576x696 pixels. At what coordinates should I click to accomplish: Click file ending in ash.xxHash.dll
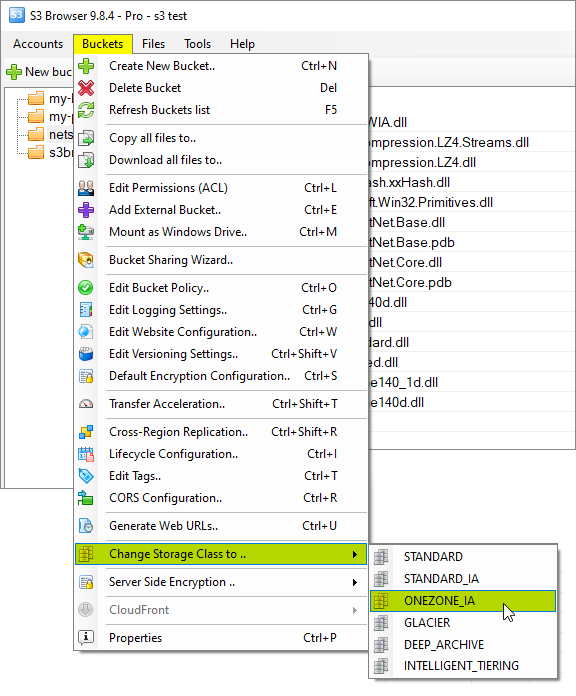[x=409, y=182]
